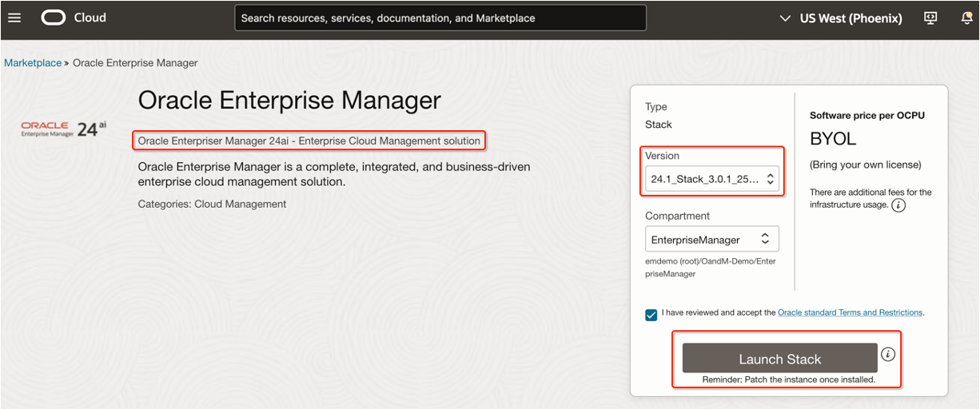The image size is (980, 409).
Task: Click the info icon next to Launch Stack
Action: click(x=888, y=354)
